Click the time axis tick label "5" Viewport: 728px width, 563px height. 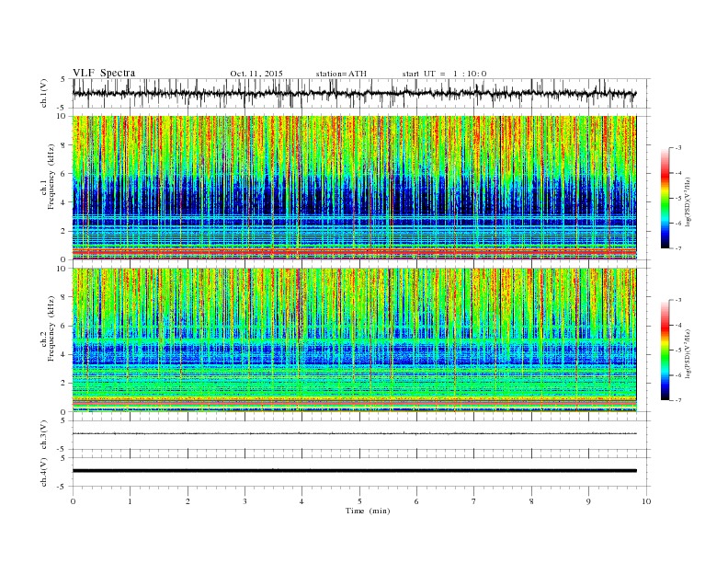(x=359, y=501)
